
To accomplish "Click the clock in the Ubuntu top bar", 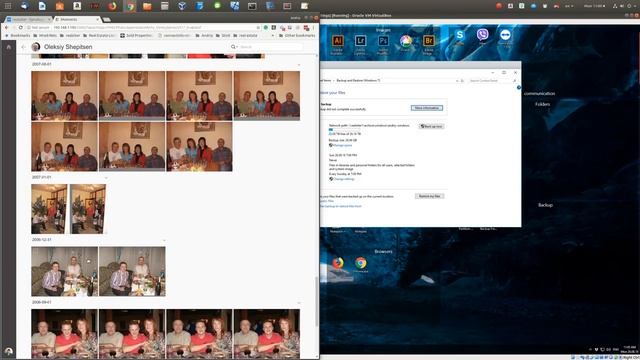I will pos(594,6).
